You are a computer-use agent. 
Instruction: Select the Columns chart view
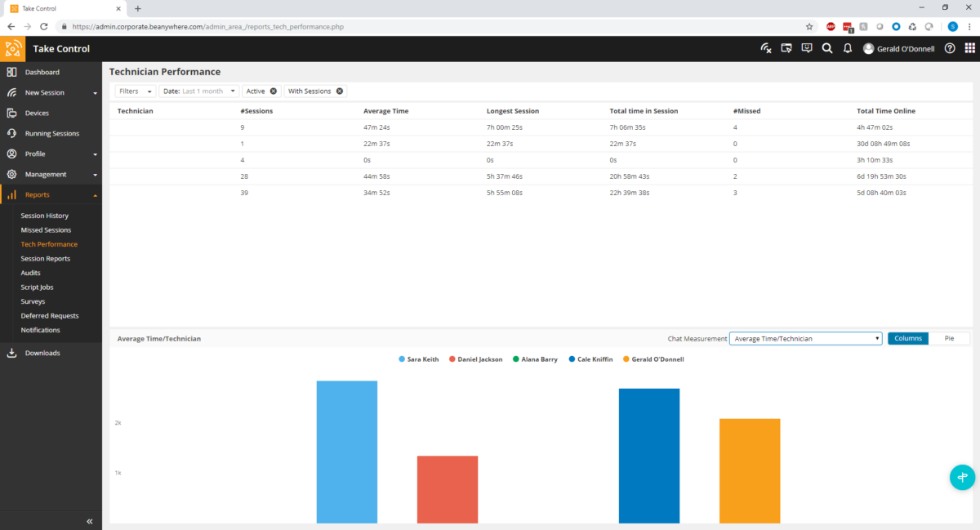coord(908,338)
